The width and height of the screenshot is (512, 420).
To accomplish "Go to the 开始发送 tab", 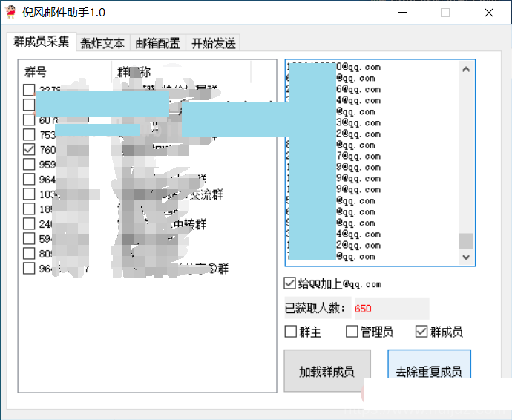I will tap(213, 43).
